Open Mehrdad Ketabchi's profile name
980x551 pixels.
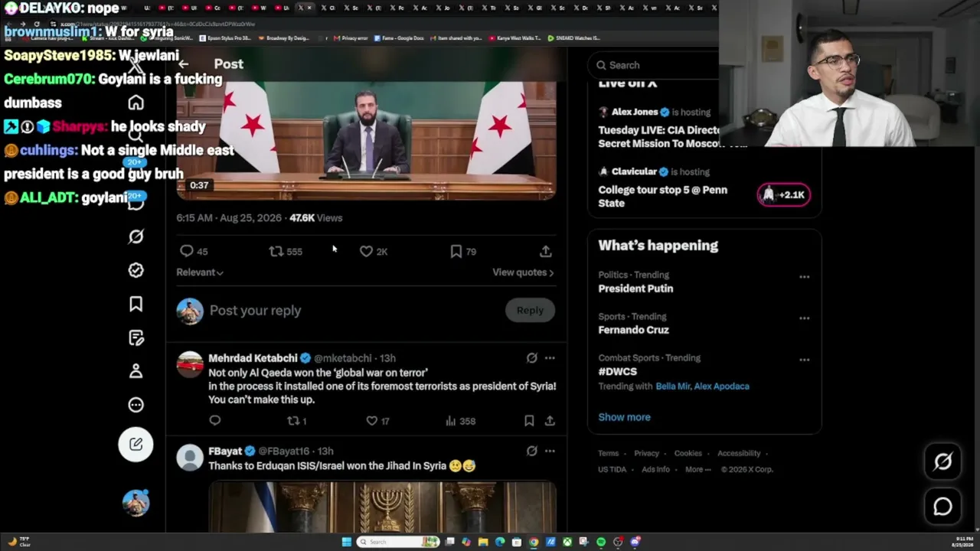coord(253,358)
